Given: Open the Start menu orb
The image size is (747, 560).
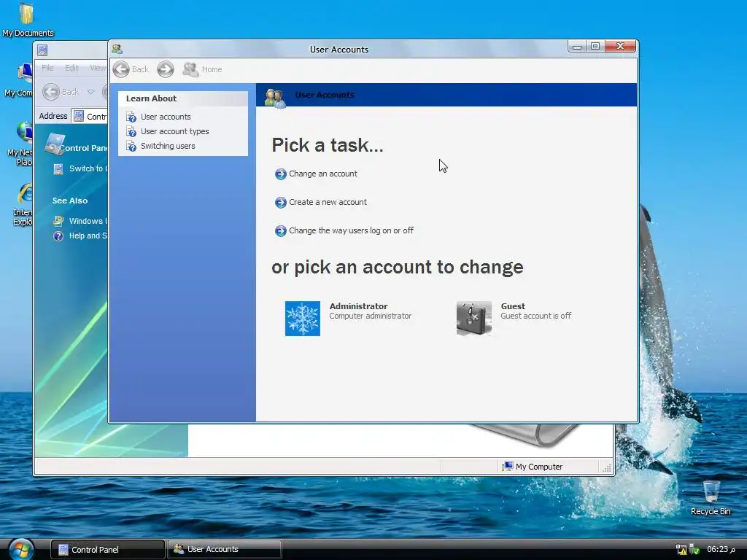Looking at the screenshot, I should tap(21, 550).
